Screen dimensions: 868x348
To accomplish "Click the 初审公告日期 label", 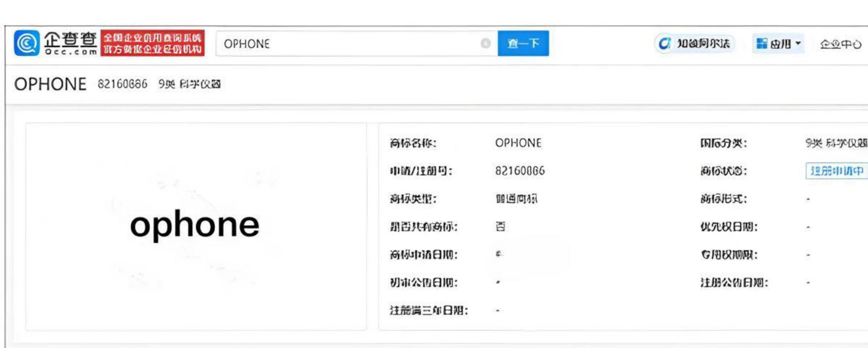I will [424, 282].
